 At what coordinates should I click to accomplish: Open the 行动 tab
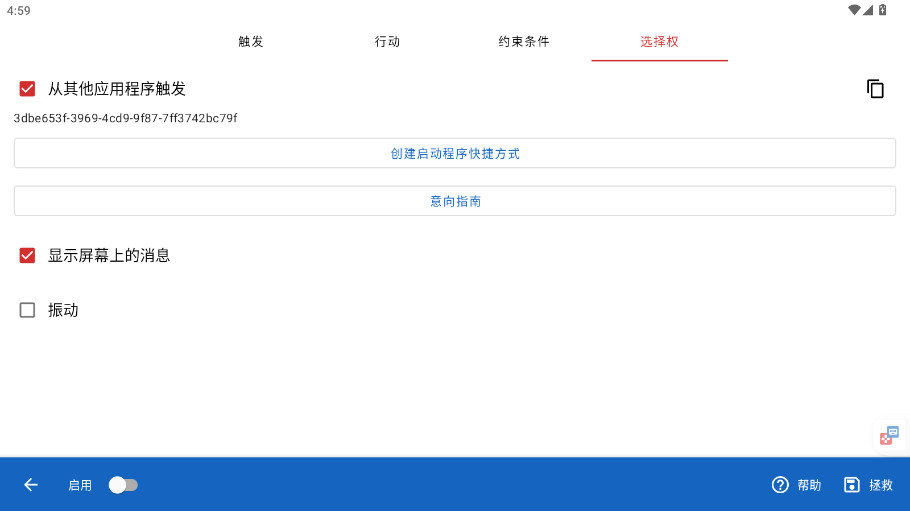[387, 42]
